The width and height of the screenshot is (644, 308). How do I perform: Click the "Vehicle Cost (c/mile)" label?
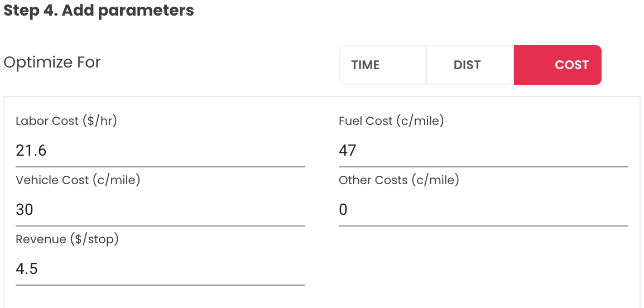coord(78,180)
